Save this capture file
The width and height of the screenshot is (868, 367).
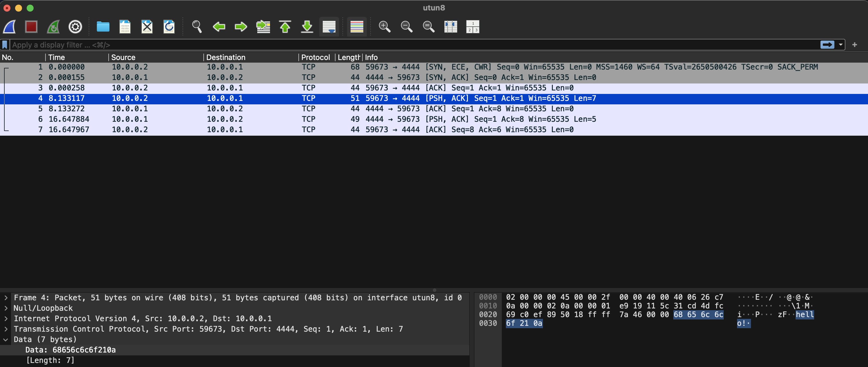point(125,27)
